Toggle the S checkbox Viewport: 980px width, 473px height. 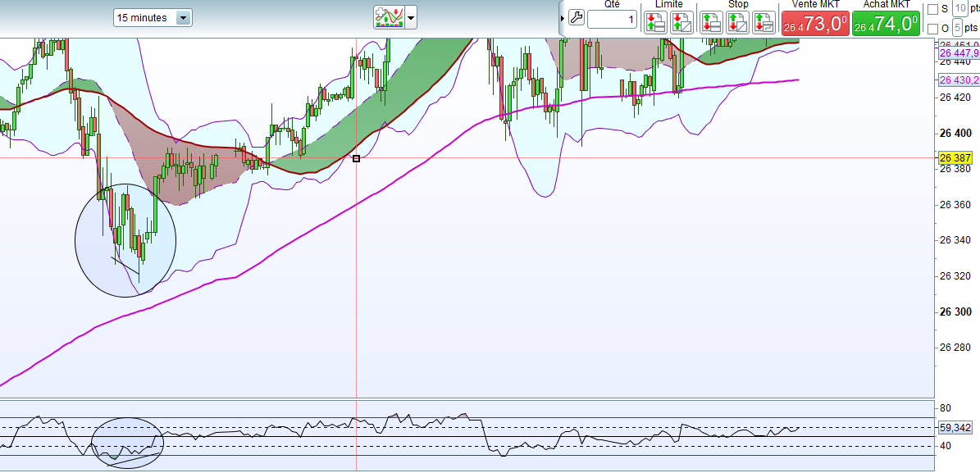click(x=932, y=9)
